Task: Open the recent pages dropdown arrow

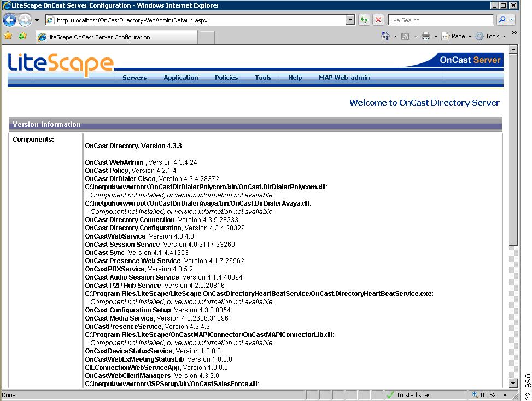Action: pyautogui.click(x=37, y=20)
